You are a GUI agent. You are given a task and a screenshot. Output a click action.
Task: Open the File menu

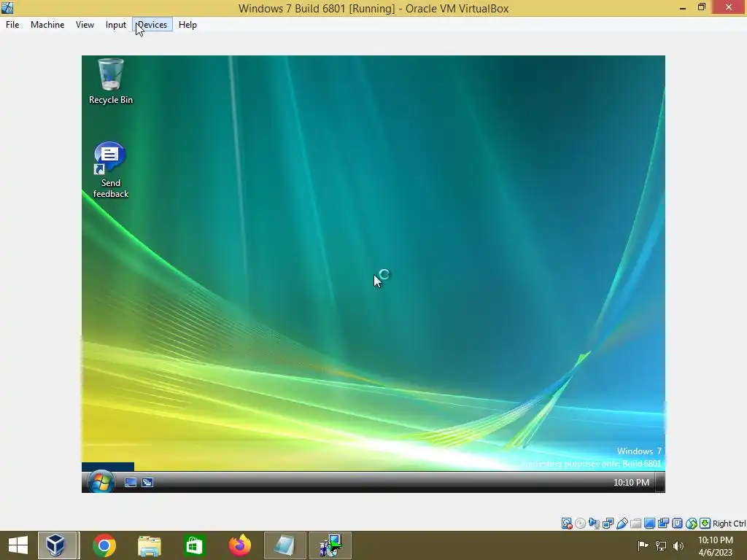(x=12, y=25)
